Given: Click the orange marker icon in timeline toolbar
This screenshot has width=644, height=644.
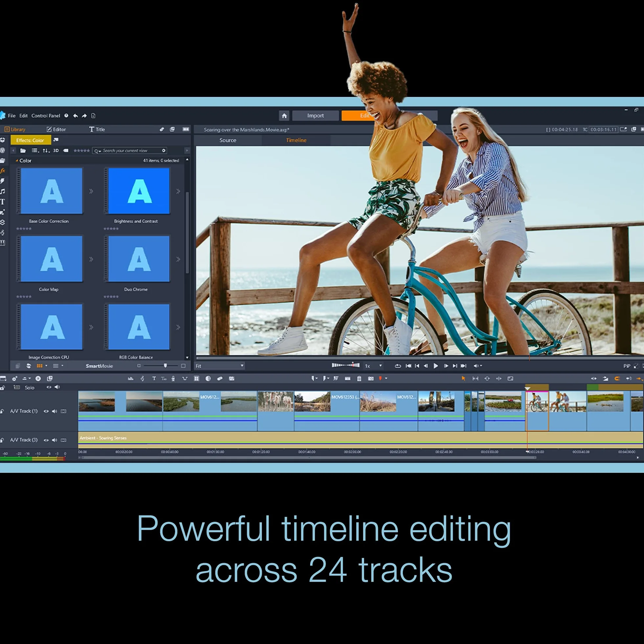Looking at the screenshot, I should click(x=380, y=378).
